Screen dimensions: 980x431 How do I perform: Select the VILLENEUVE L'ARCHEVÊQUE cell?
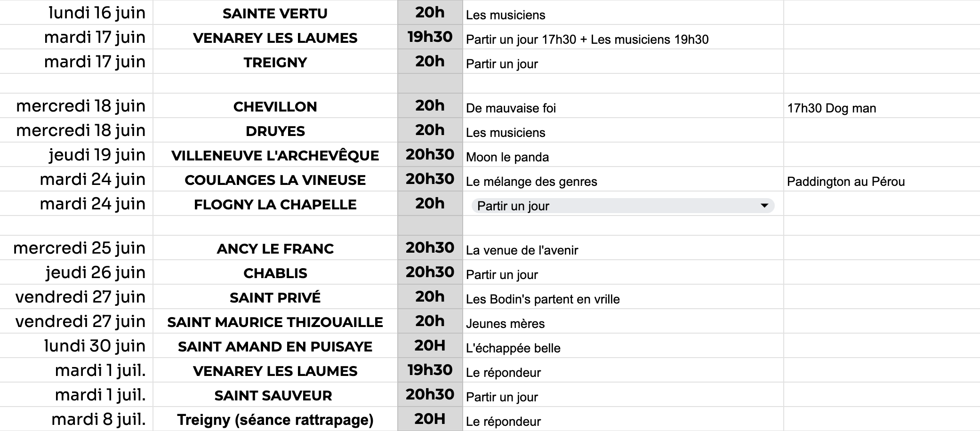pyautogui.click(x=275, y=155)
